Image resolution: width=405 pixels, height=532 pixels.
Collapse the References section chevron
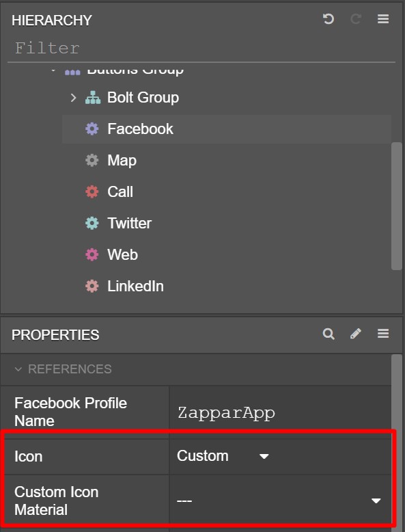(18, 369)
